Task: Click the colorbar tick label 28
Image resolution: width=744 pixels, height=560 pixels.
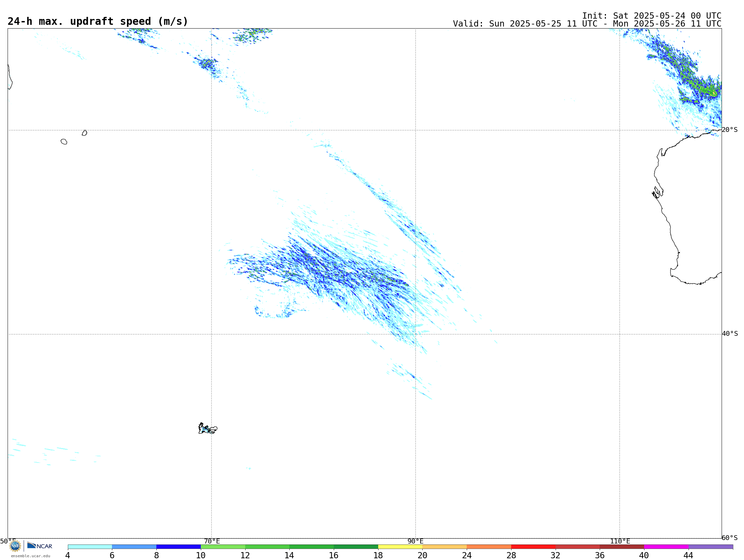Action: pos(511,555)
